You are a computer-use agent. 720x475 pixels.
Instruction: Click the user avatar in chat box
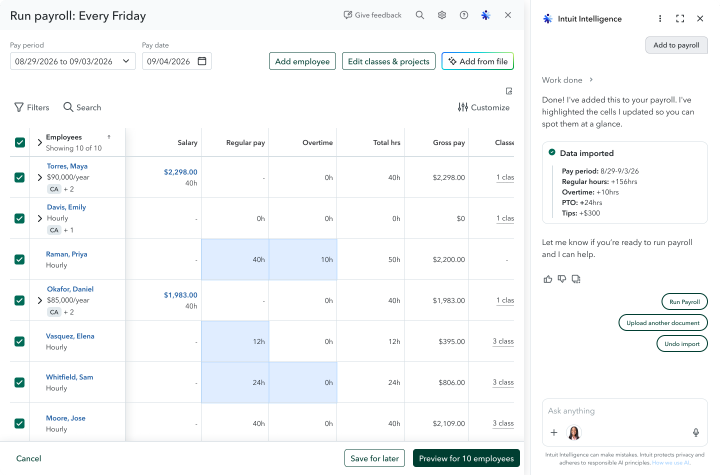[574, 432]
